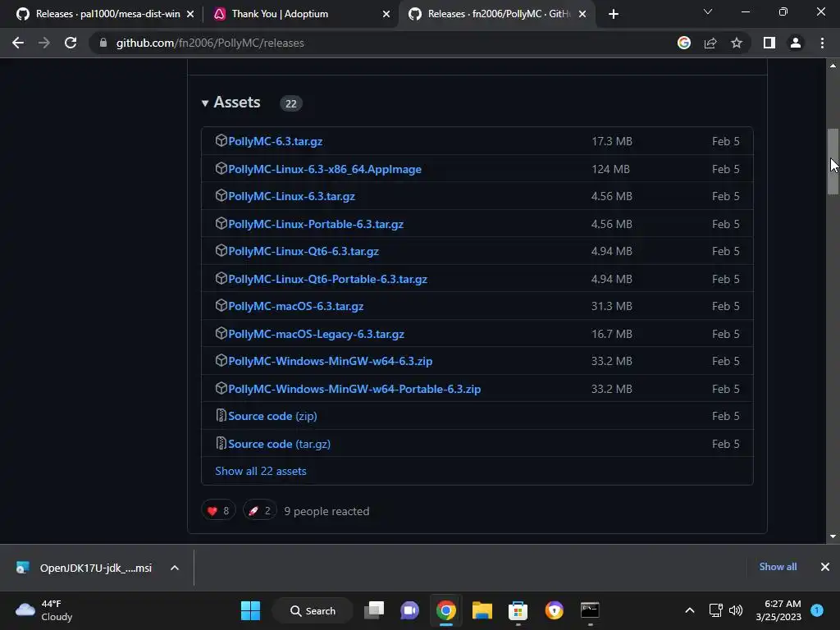Click file icon beside Source code (tar.gz)
The height and width of the screenshot is (630, 840).
(x=221, y=443)
